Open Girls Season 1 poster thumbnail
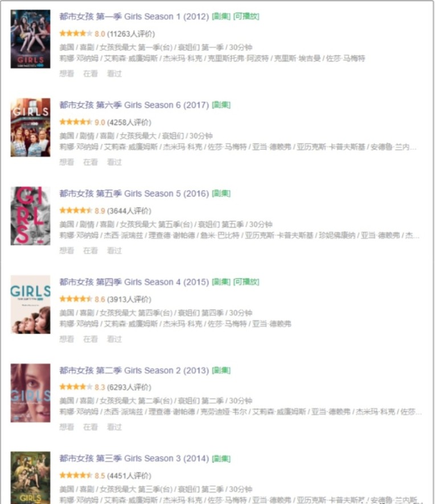The image size is (435, 504). coord(31,39)
